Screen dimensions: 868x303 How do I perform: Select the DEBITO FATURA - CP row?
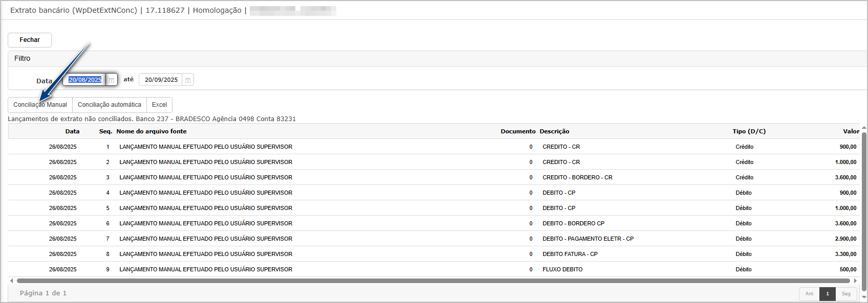pyautogui.click(x=570, y=254)
